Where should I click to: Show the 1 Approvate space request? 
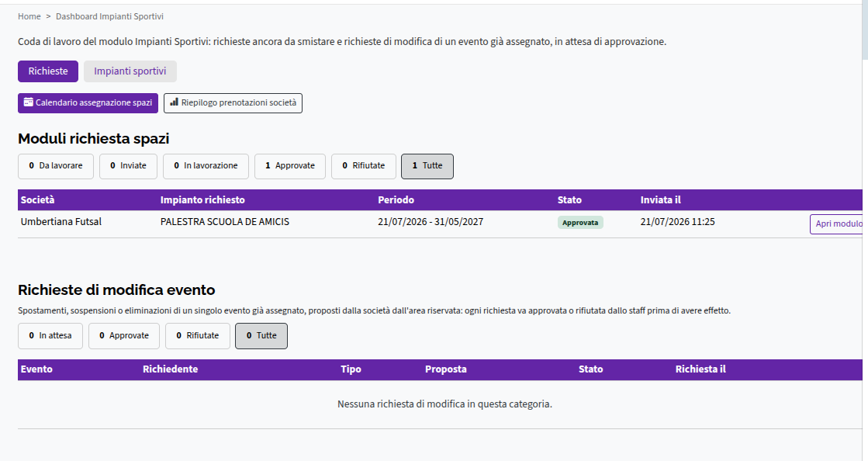pos(290,166)
